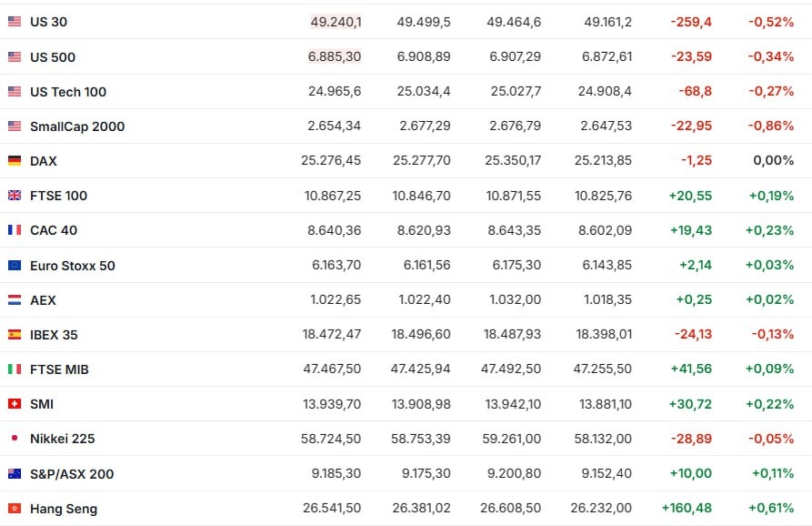The height and width of the screenshot is (526, 812).
Task: Click the DAX index name
Action: click(x=44, y=161)
